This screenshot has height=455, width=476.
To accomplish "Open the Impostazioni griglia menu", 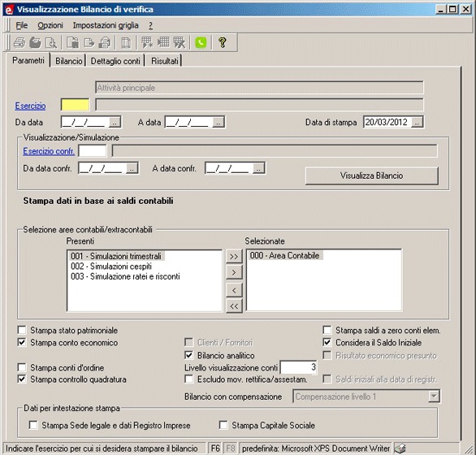I will 106,25.
